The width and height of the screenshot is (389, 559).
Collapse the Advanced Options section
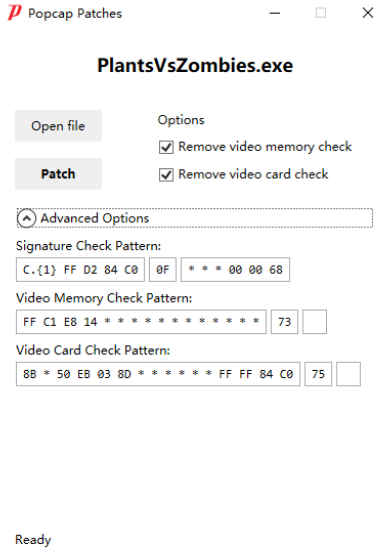coord(26,218)
